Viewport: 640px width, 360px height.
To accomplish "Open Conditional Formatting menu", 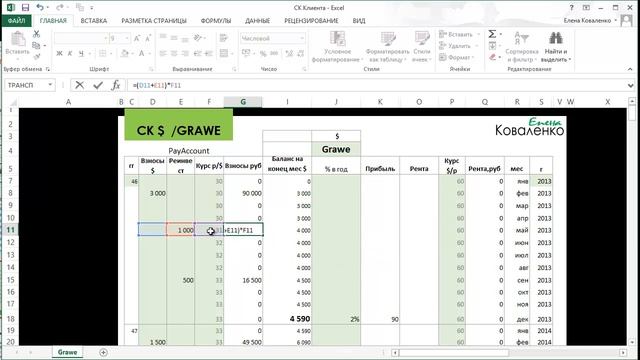I will coord(337,47).
